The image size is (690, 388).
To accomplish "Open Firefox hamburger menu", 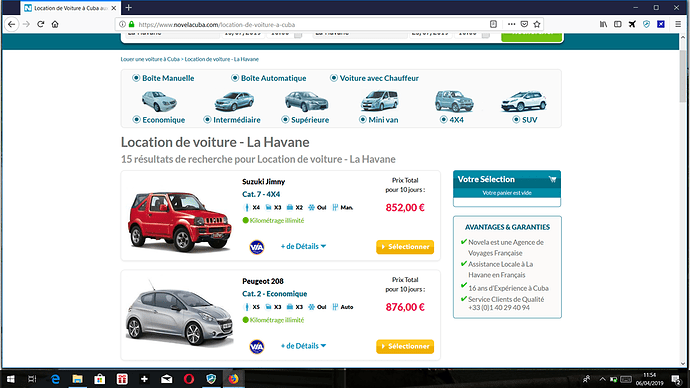I will (x=678, y=24).
